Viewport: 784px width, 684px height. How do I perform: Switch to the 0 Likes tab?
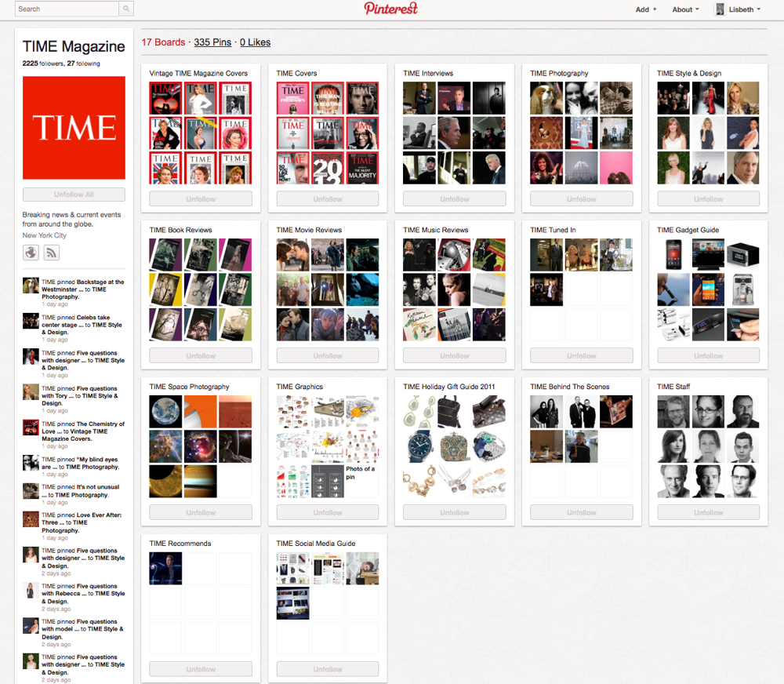(x=255, y=42)
